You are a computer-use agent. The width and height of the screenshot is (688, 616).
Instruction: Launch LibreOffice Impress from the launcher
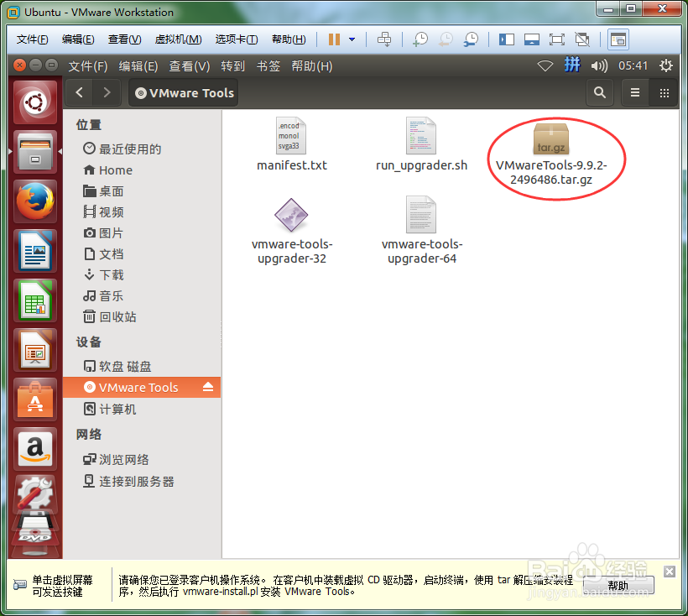tap(35, 350)
